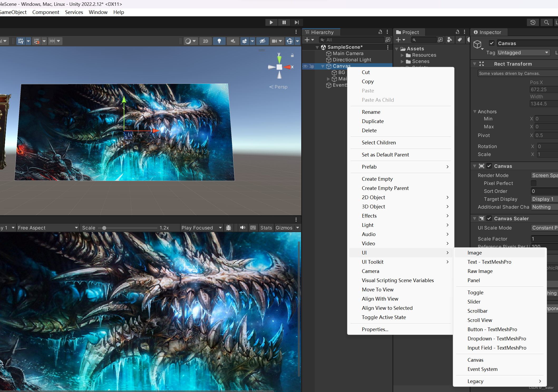Image resolution: width=558 pixels, height=392 pixels.
Task: Collapse the Canvas object in Hierarchy
Action: [323, 66]
